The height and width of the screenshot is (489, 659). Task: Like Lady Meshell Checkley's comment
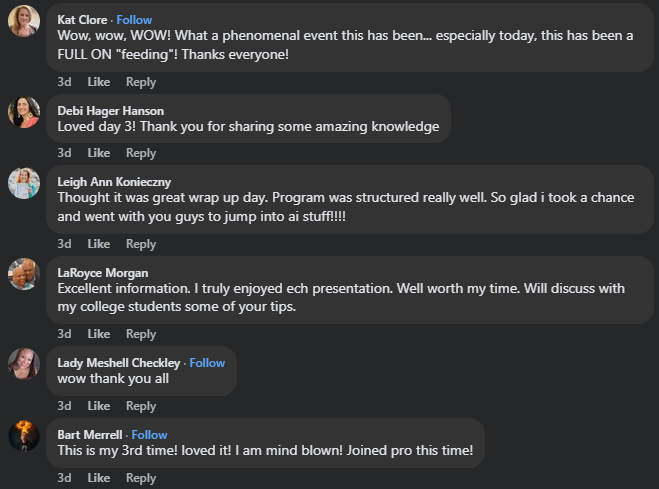[x=98, y=406]
